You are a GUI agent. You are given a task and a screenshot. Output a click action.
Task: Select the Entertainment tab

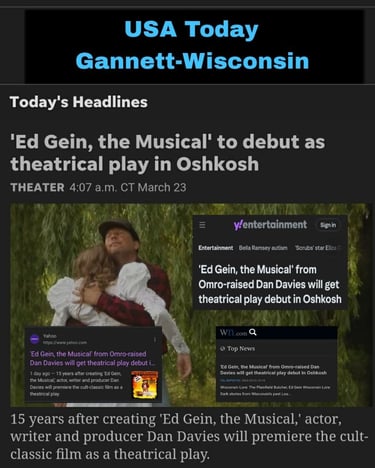tap(216, 248)
